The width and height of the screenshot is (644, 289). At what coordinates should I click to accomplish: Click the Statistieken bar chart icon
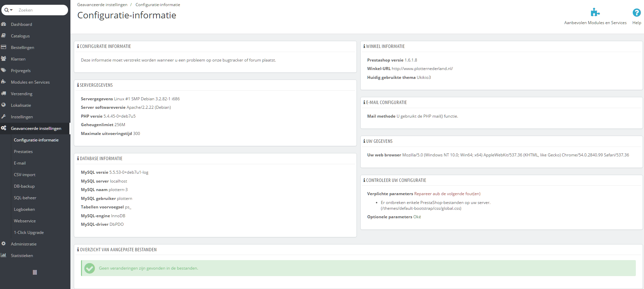[x=3, y=255]
